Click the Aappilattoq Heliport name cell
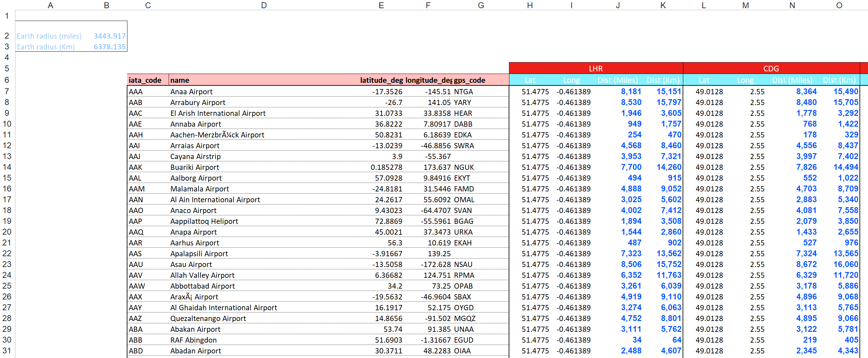Viewport: 868px width, 358px height. (x=264, y=221)
